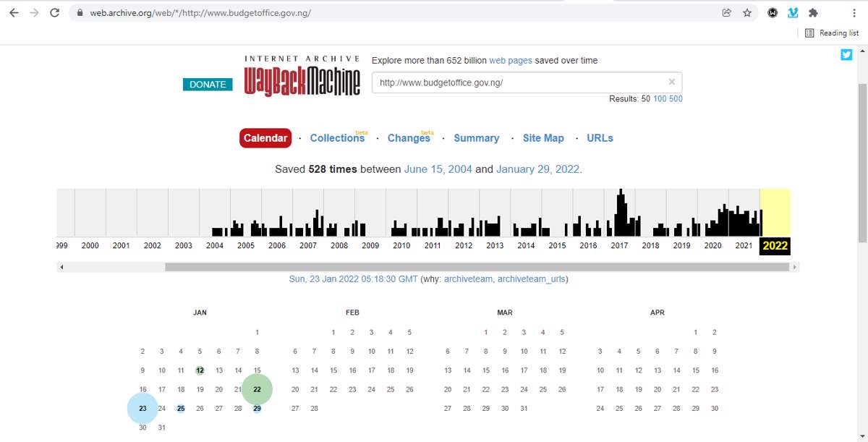This screenshot has height=442, width=868.
Task: Open the Site Map tab
Action: coord(543,138)
